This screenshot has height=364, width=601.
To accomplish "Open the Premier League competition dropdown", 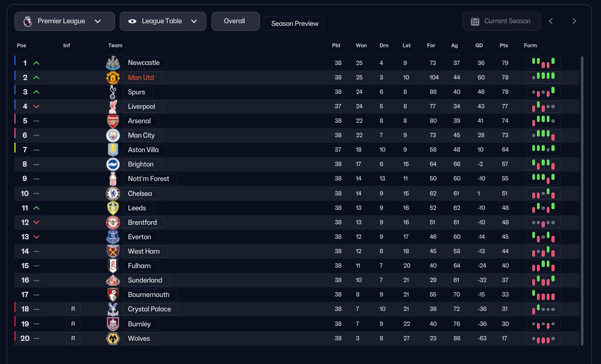I will 64,21.
